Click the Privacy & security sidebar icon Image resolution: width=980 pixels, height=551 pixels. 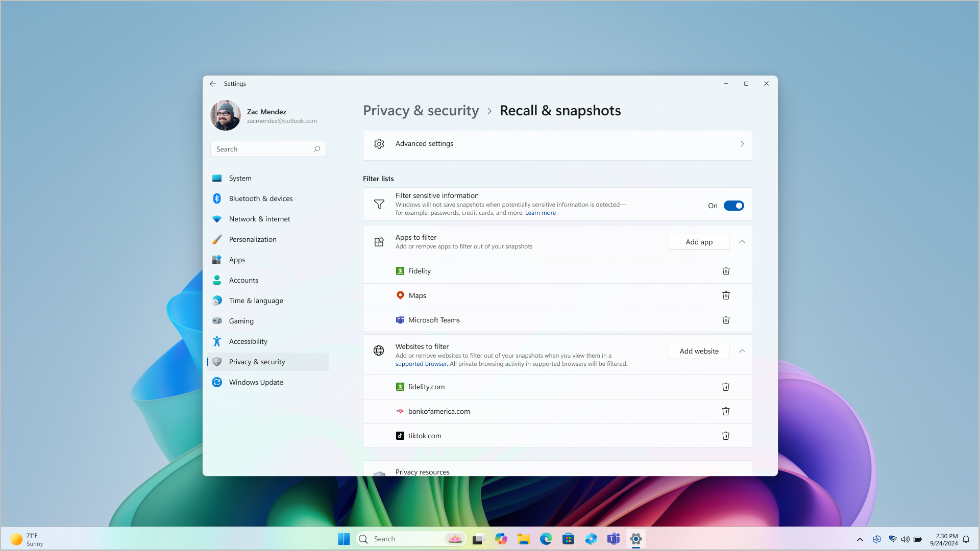[x=217, y=361]
